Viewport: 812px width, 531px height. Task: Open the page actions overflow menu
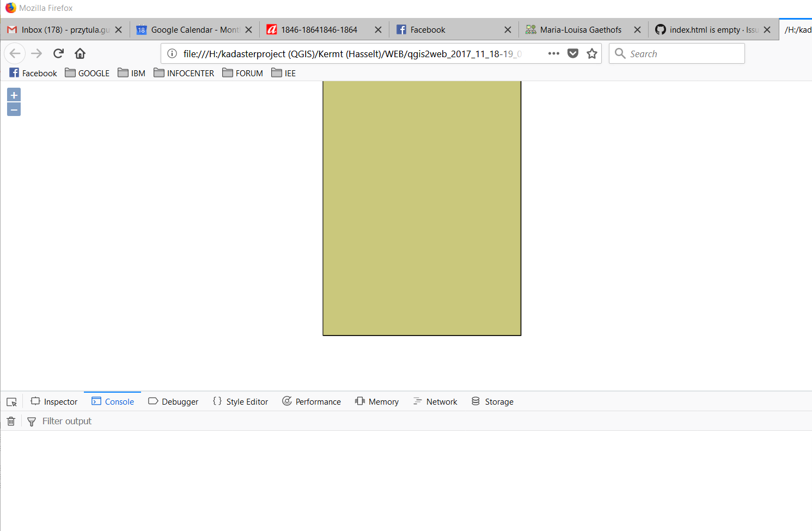pos(553,53)
